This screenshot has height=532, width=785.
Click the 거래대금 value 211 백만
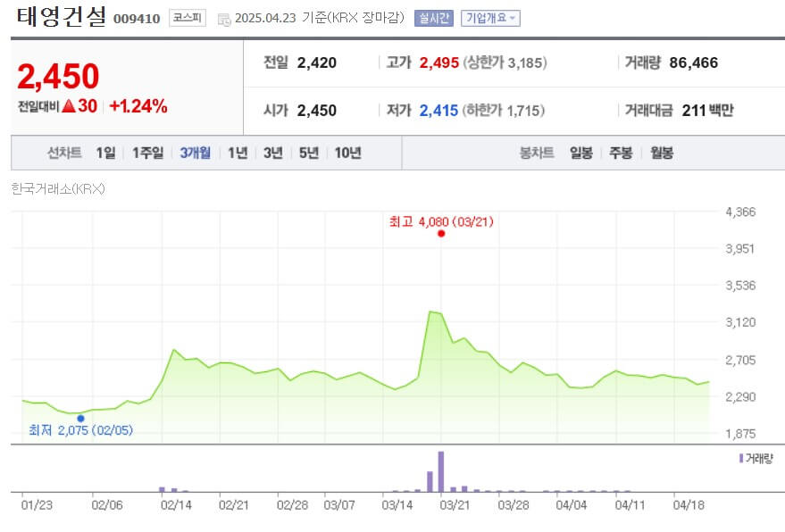(707, 111)
